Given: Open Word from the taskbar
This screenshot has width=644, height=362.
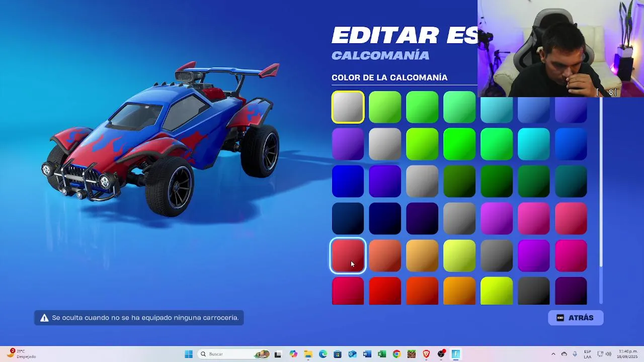Looking at the screenshot, I should point(367,354).
